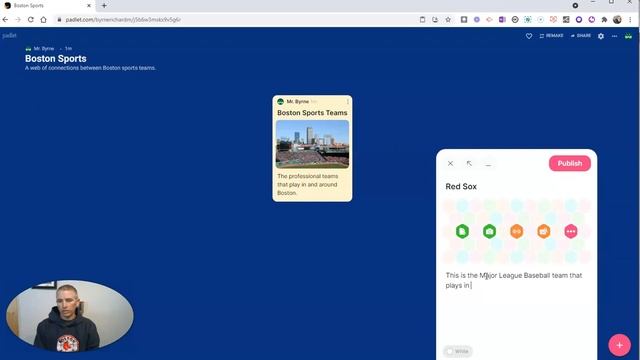The image size is (640, 360).
Task: Click the padlet.com address bar
Action: click(x=237, y=19)
